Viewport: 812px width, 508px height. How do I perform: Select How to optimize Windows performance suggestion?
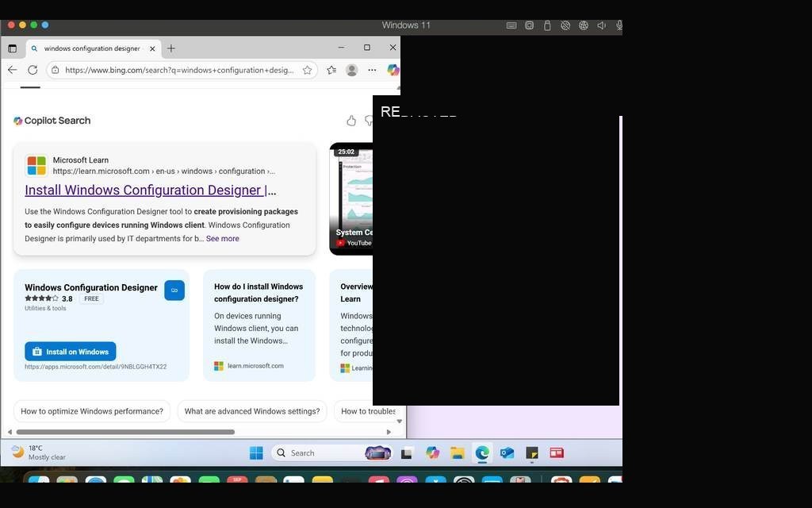pos(92,411)
